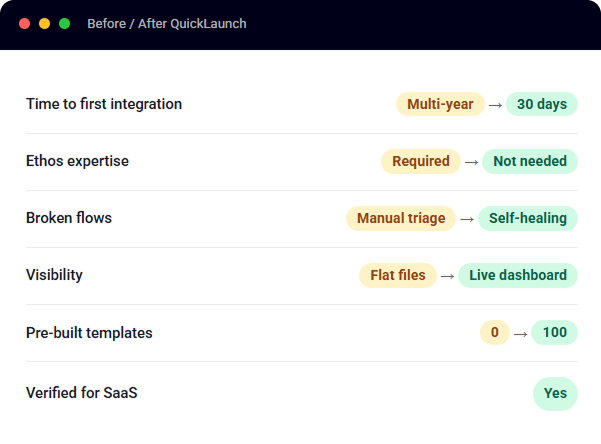Viewport: 601px width, 444px height.
Task: Select the Ethos expertise row label
Action: click(77, 161)
